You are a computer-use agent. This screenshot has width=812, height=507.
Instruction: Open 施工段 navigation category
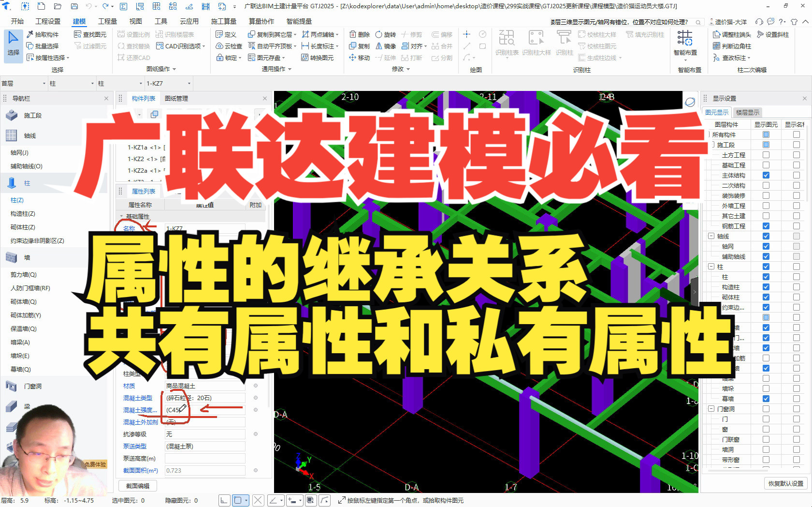coord(32,115)
